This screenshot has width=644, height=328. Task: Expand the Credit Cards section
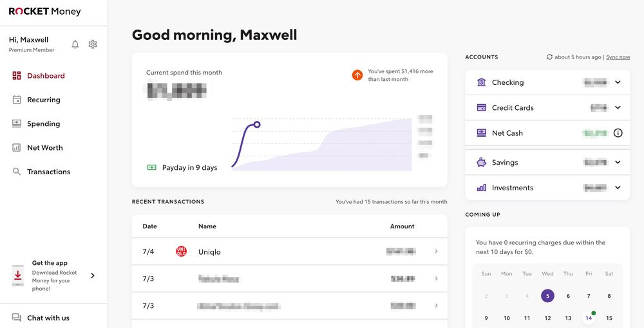[618, 108]
